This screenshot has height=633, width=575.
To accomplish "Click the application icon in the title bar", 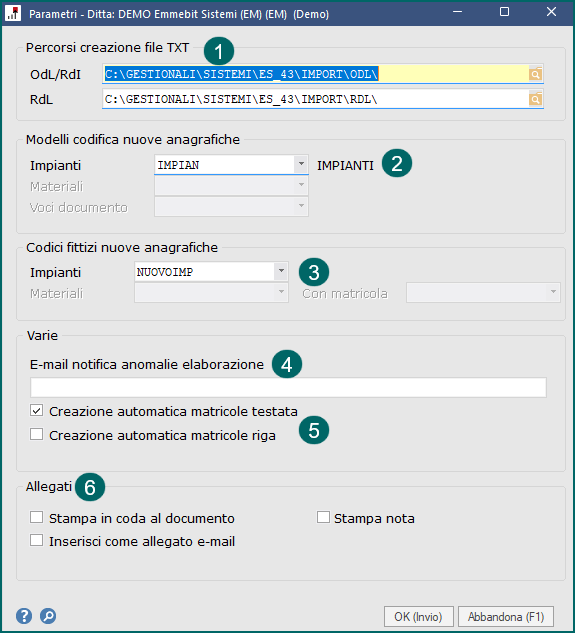I will click(13, 13).
